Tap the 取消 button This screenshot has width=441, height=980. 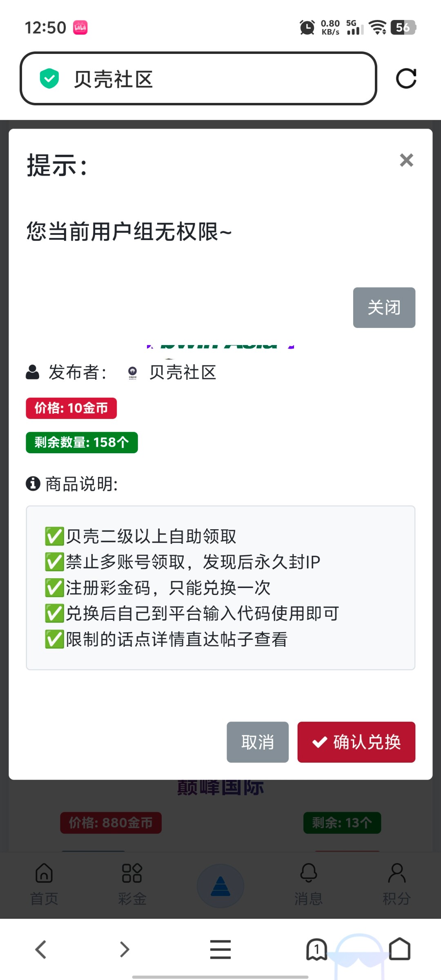pos(258,742)
